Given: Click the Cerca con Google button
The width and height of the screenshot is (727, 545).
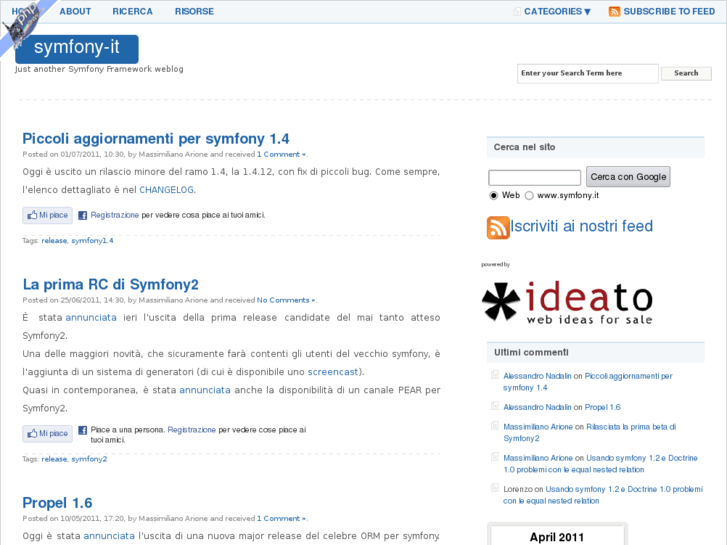Looking at the screenshot, I should tap(628, 177).
